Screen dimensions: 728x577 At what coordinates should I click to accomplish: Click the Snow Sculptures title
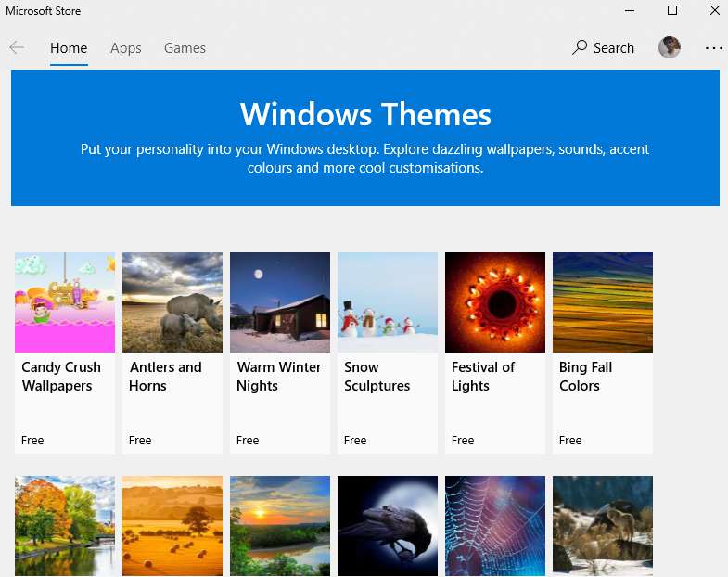377,377
